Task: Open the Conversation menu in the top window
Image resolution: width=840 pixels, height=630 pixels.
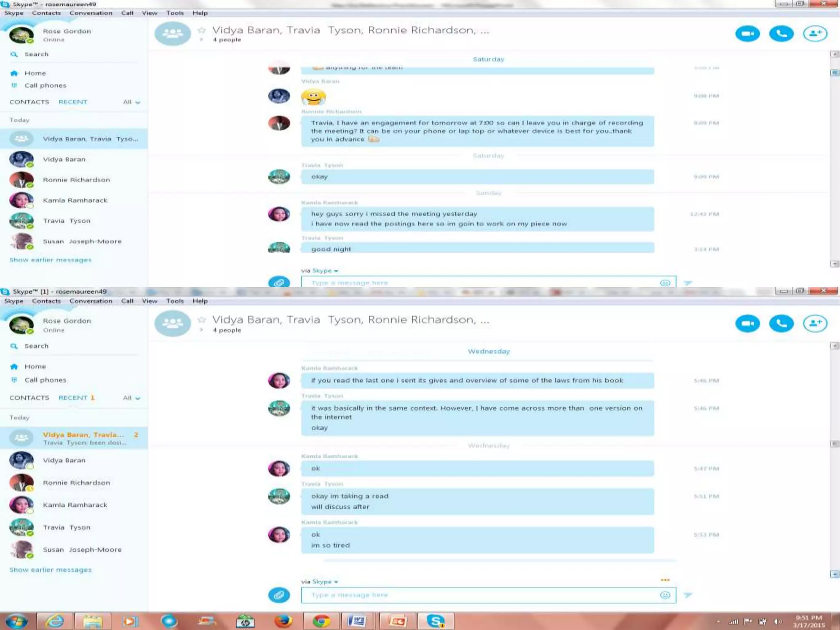Action: (91, 13)
